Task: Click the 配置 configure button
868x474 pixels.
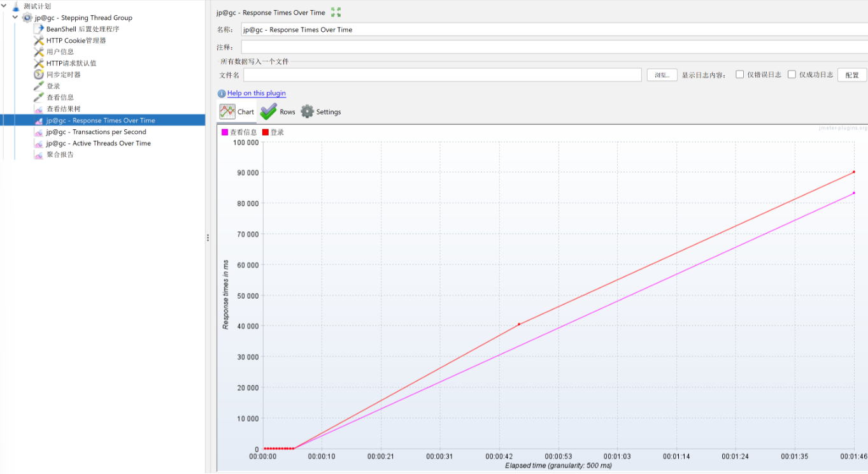Action: pyautogui.click(x=852, y=75)
